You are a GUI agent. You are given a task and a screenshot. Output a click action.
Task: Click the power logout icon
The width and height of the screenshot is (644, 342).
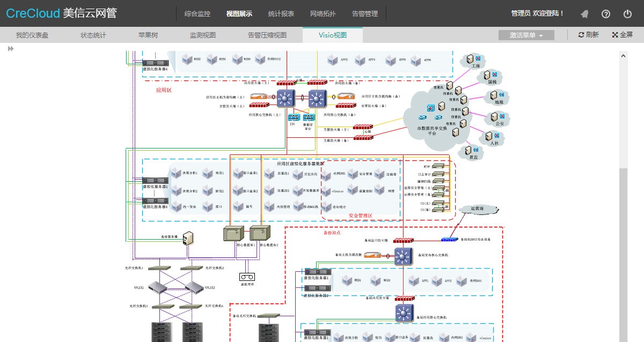point(627,14)
